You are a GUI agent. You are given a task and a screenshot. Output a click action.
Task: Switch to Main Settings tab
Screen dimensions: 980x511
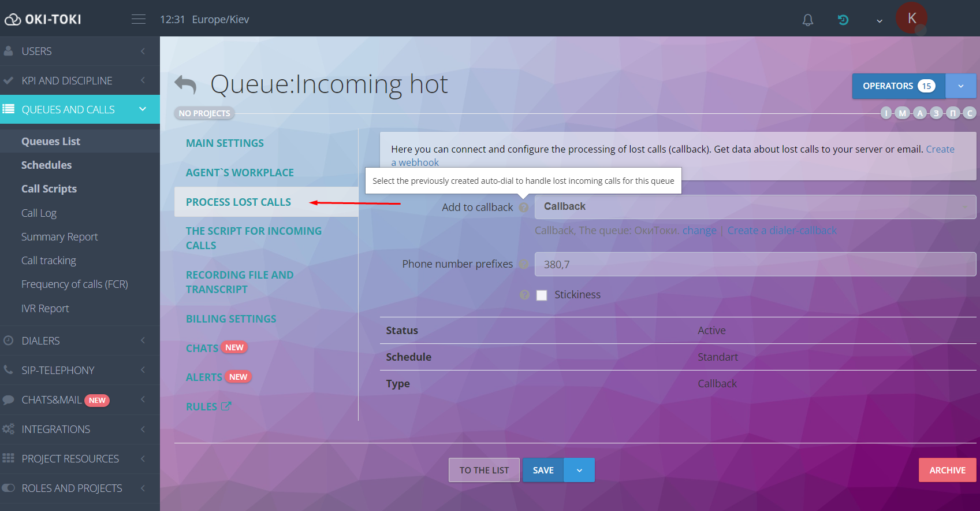point(225,143)
